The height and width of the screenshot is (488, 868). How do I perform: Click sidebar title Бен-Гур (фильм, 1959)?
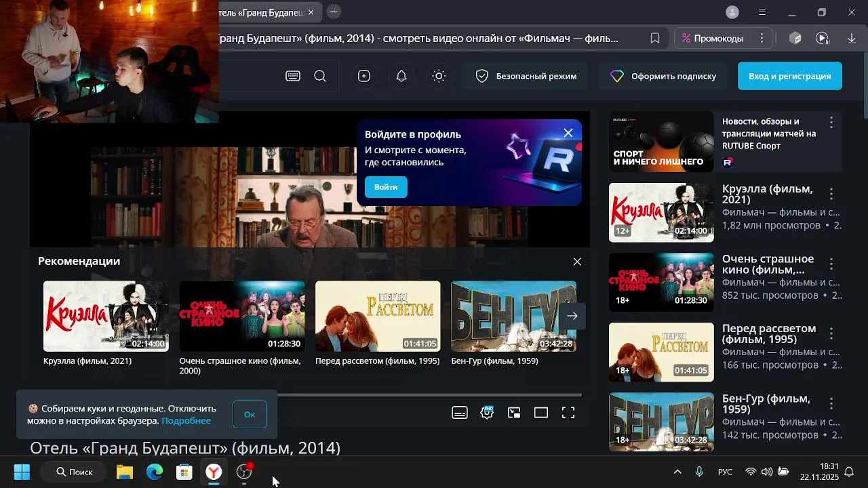(766, 404)
